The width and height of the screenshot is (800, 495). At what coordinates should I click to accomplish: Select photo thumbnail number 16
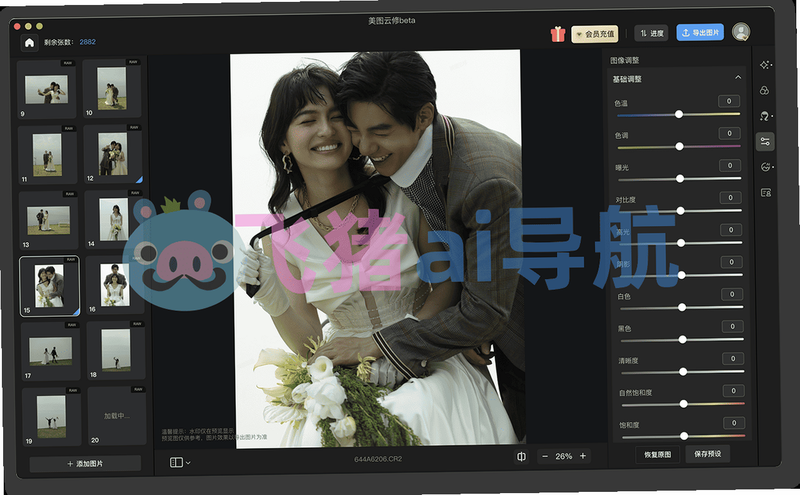tap(115, 285)
